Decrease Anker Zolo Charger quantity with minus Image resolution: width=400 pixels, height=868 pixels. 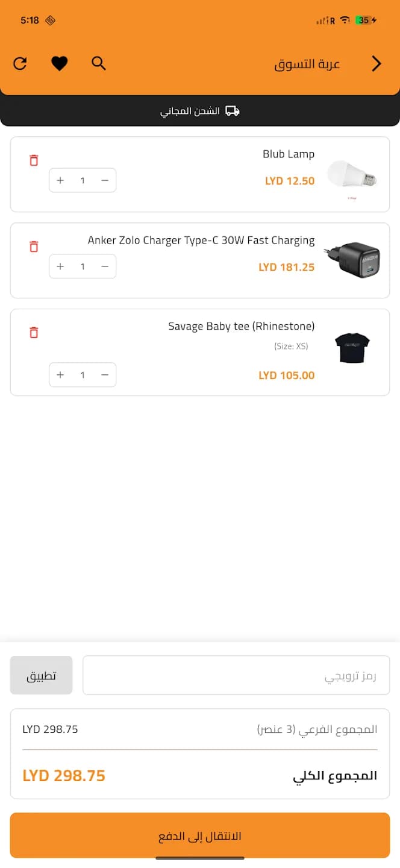tap(105, 266)
